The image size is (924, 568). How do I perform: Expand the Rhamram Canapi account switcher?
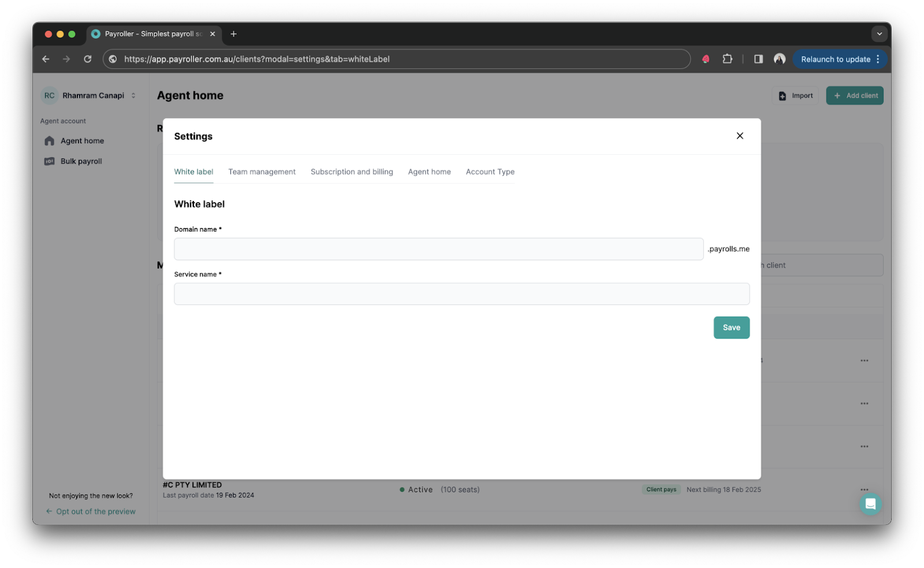coord(133,96)
